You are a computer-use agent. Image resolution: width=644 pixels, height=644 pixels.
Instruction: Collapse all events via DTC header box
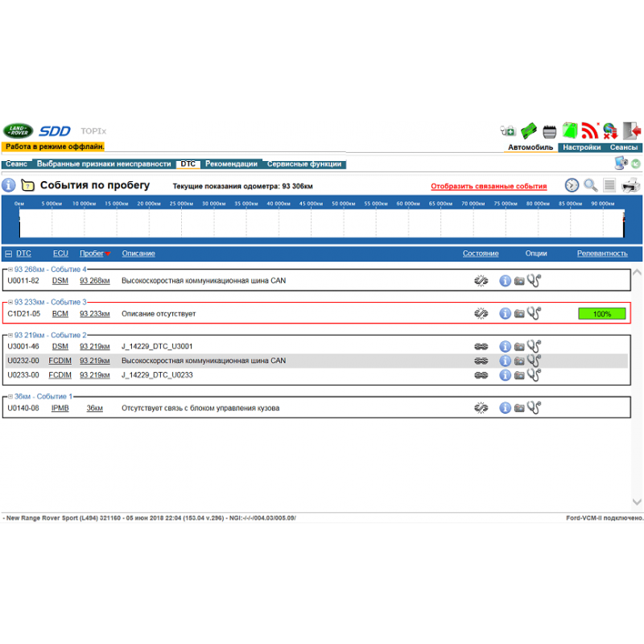click(x=9, y=254)
